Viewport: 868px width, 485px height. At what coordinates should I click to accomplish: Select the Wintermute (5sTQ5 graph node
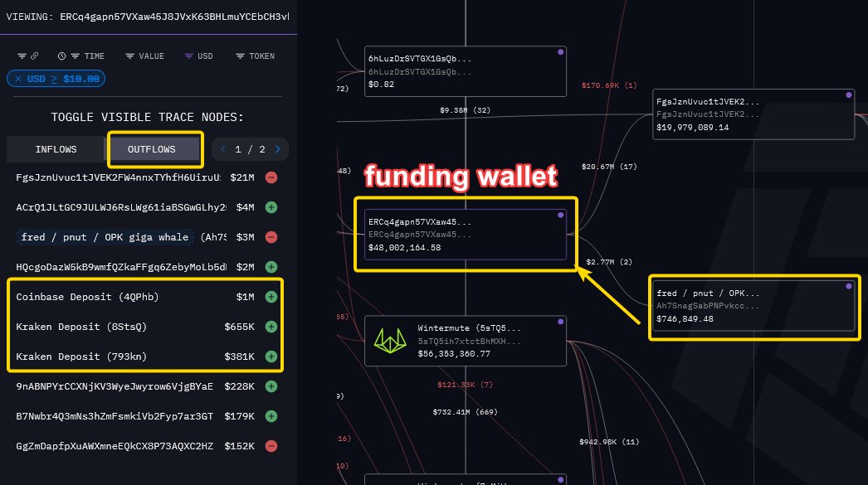coord(465,341)
